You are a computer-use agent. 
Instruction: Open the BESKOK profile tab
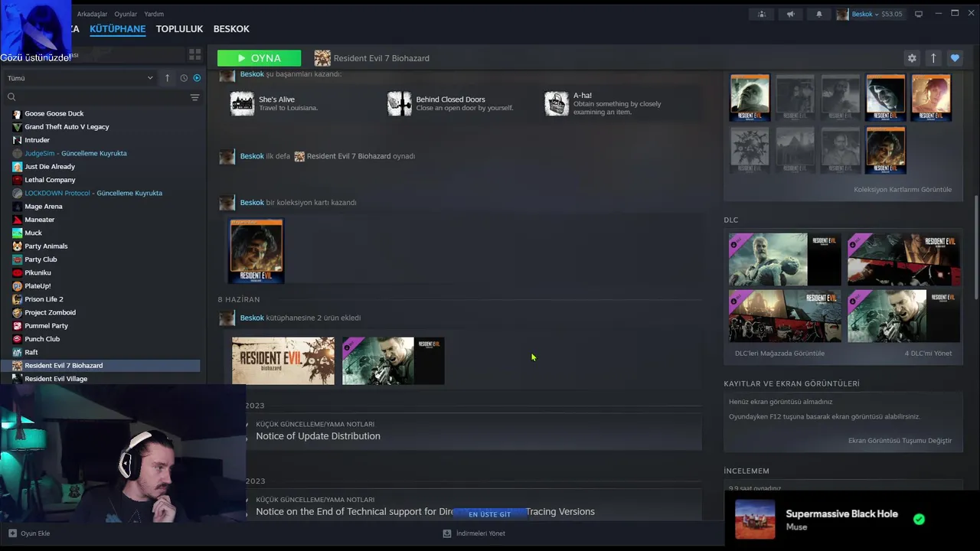231,29
